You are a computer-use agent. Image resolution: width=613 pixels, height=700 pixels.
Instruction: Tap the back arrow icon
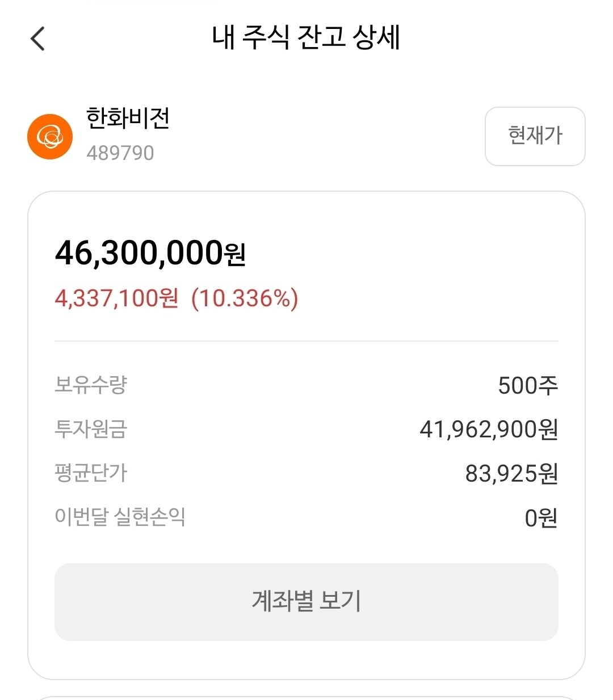37,39
